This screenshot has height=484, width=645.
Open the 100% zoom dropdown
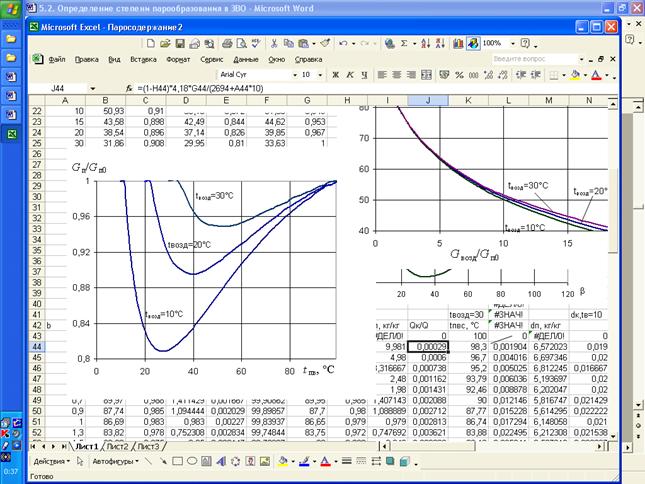pyautogui.click(x=512, y=44)
